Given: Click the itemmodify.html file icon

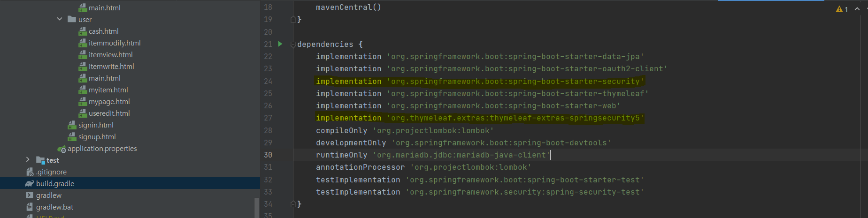Looking at the screenshot, I should [x=83, y=43].
